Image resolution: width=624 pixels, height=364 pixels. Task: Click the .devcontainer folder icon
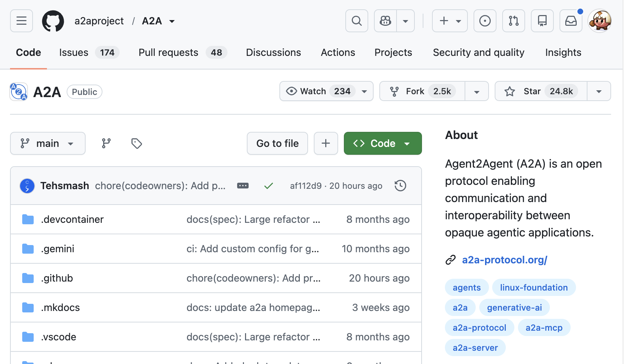tap(28, 219)
